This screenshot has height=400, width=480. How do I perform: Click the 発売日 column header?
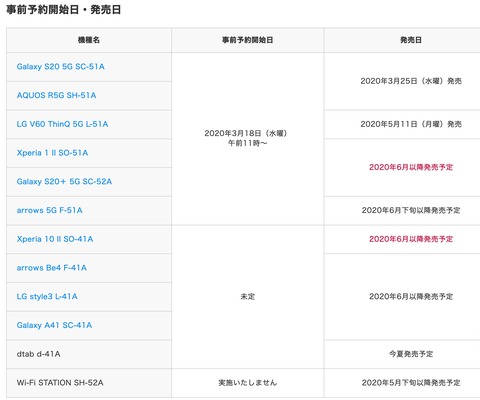[411, 40]
